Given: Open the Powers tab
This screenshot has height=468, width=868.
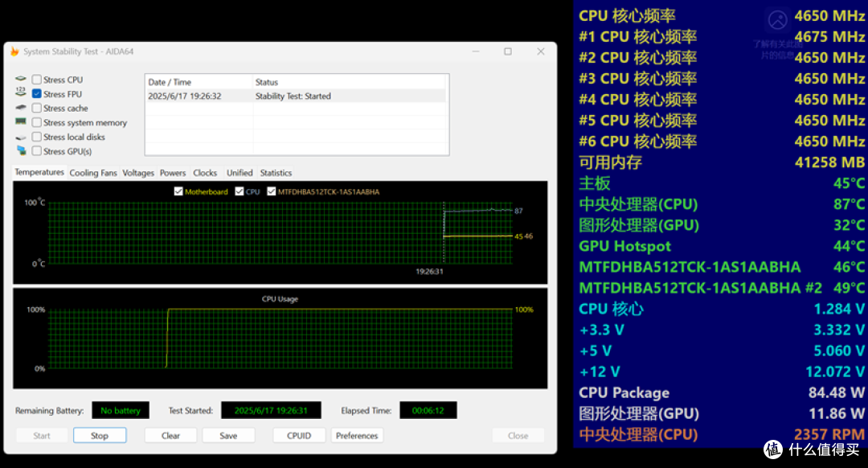Looking at the screenshot, I should [173, 173].
